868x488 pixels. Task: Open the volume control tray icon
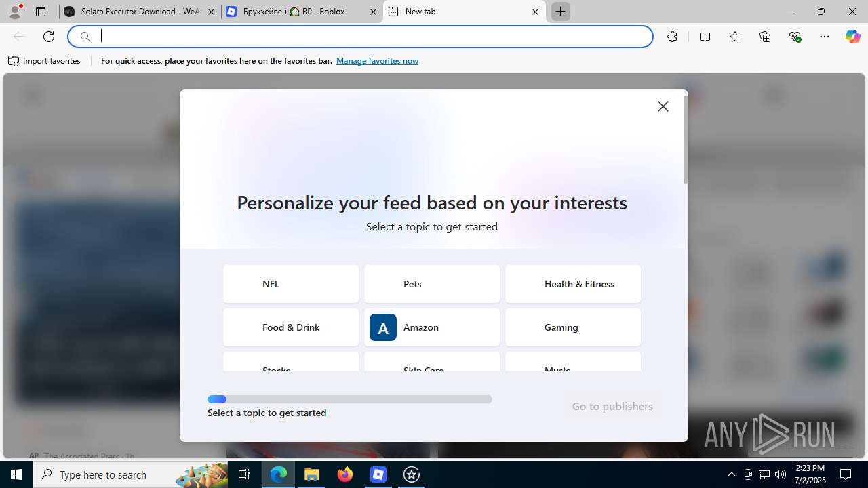(781, 474)
